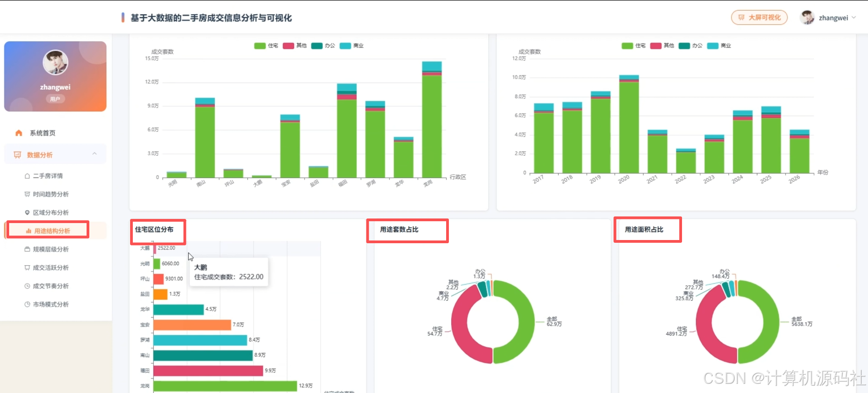The height and width of the screenshot is (393, 868).
Task: Toggle 办公 legend in the 行政区 chart
Action: tap(323, 46)
